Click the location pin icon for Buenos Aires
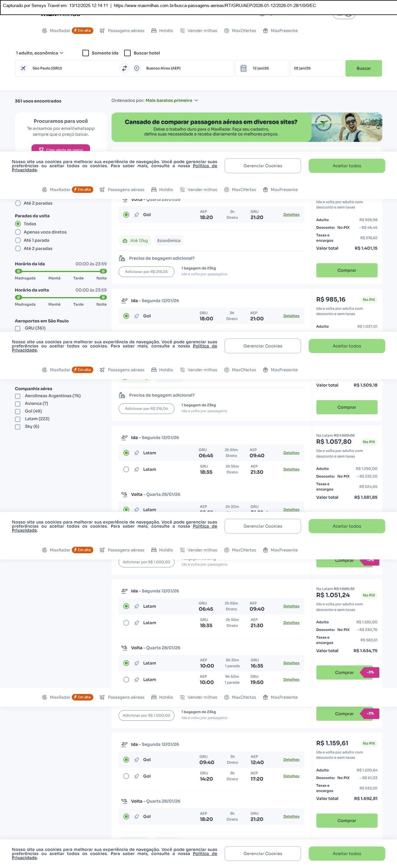This screenshot has width=397, height=868. [x=137, y=68]
